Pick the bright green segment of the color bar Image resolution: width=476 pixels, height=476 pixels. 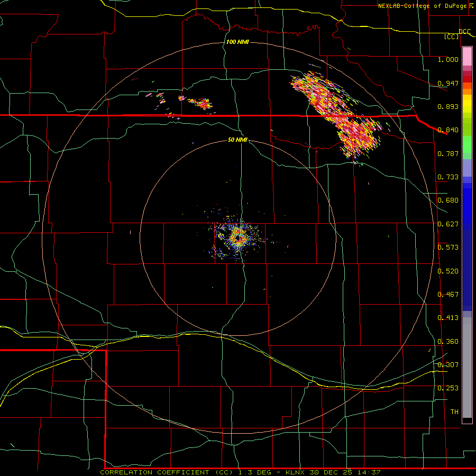(x=467, y=144)
